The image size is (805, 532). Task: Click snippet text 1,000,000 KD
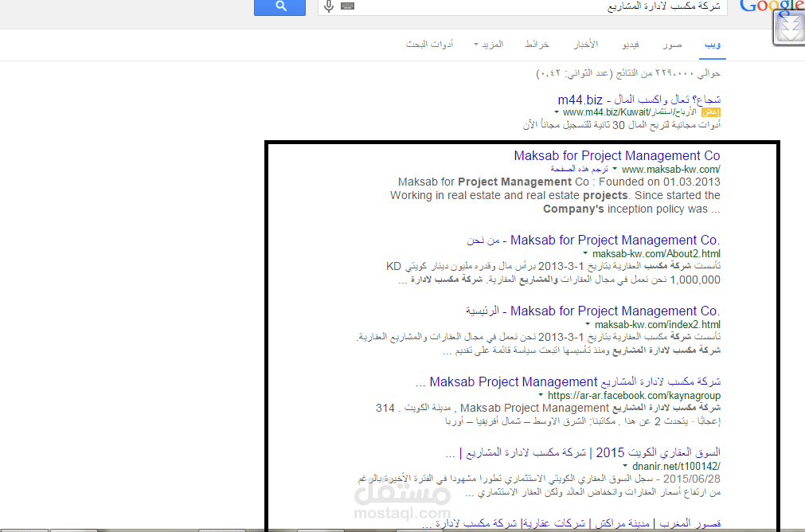click(695, 280)
